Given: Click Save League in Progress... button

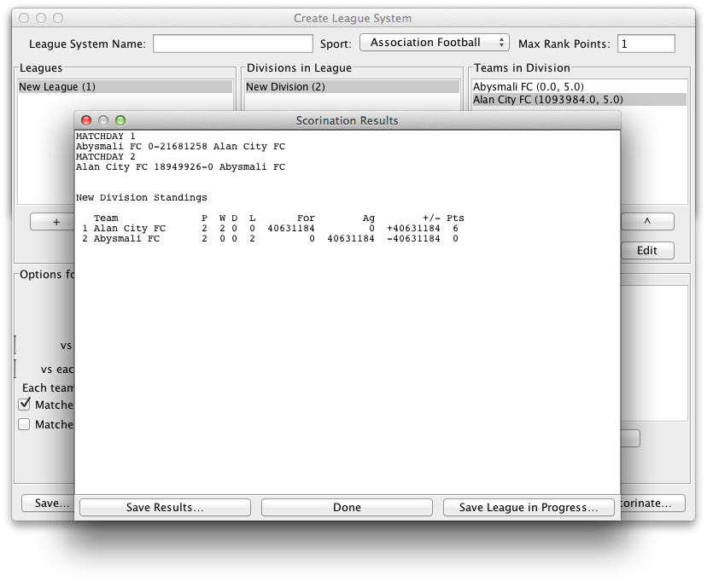Looking at the screenshot, I should [529, 508].
